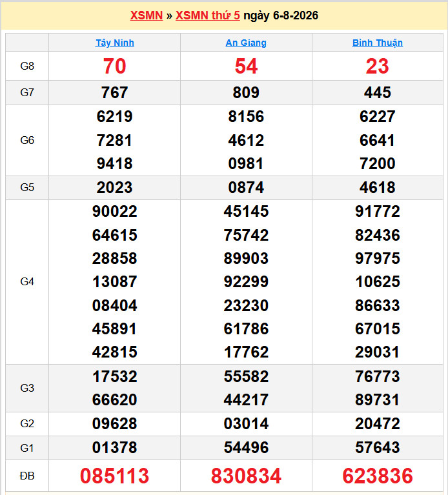The height and width of the screenshot is (495, 448).
Task: Click G5 result 4618
Action: coord(378,188)
